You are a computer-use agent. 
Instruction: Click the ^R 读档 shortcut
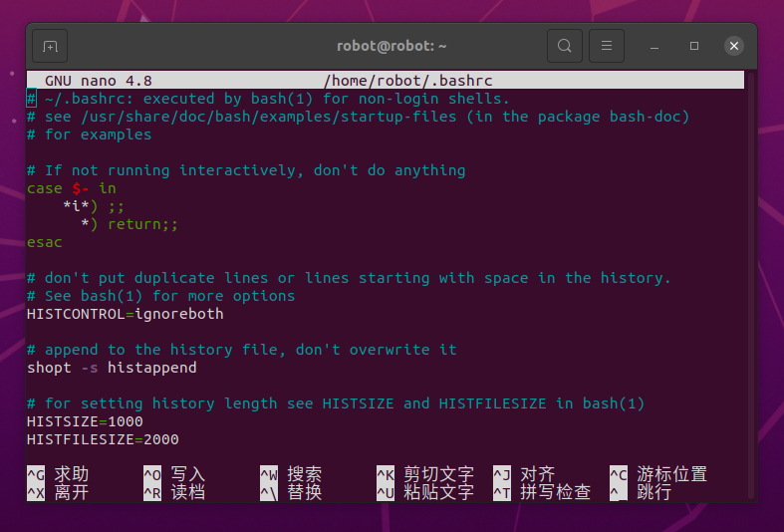tap(174, 492)
